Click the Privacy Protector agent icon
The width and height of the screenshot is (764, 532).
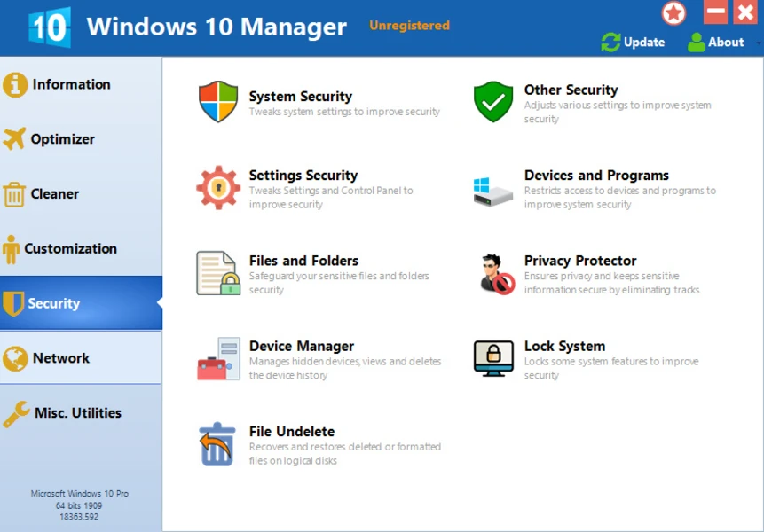pos(497,274)
